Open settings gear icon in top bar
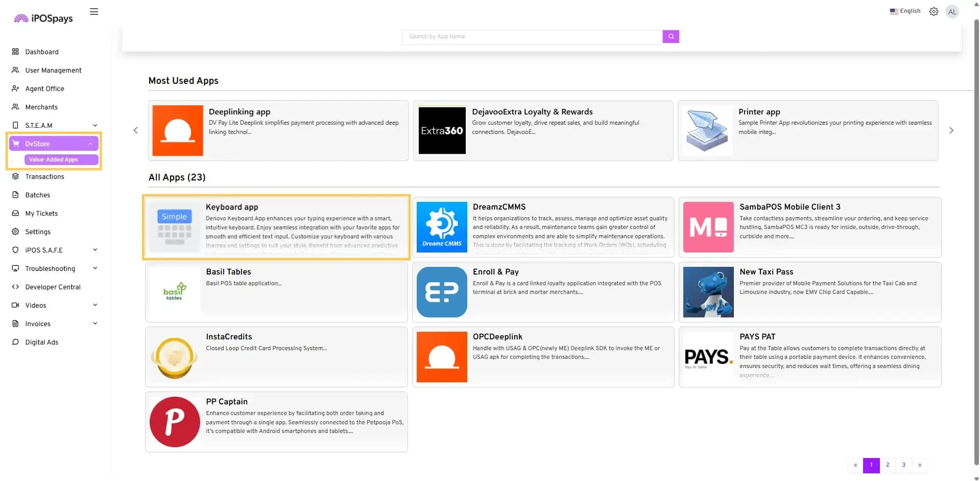 click(x=934, y=12)
